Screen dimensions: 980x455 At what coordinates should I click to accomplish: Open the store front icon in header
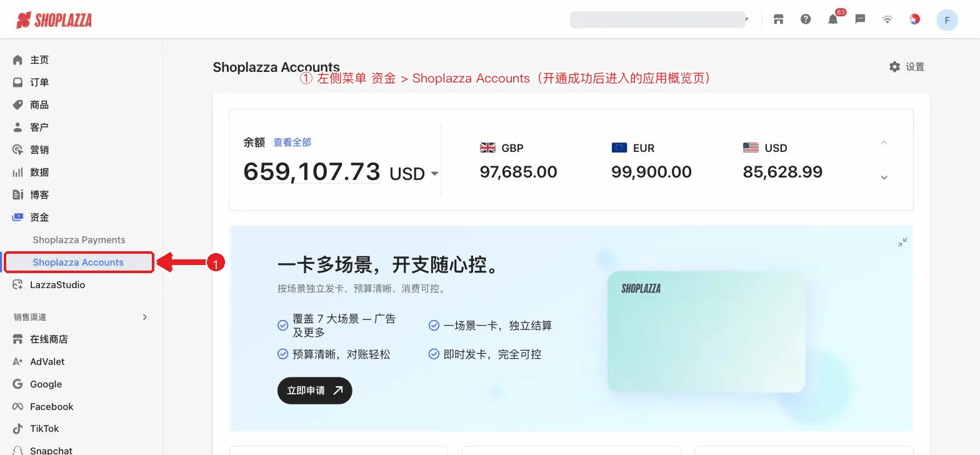[778, 19]
